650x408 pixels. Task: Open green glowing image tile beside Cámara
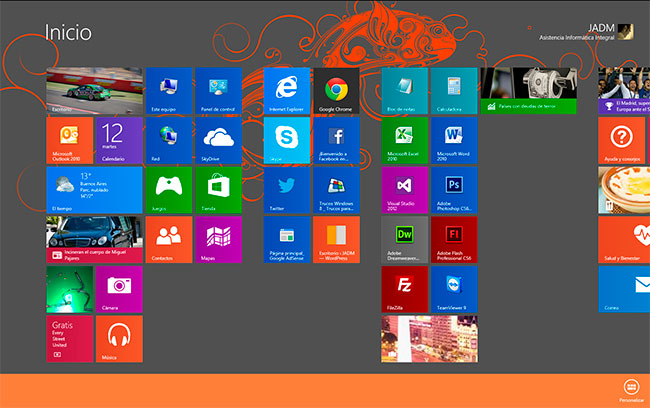click(x=70, y=289)
